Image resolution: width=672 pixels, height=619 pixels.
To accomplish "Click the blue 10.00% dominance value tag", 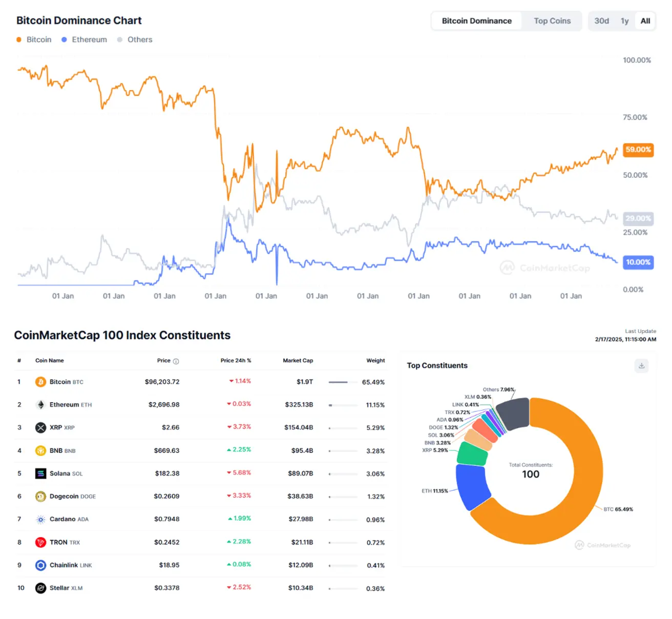I will (x=638, y=262).
